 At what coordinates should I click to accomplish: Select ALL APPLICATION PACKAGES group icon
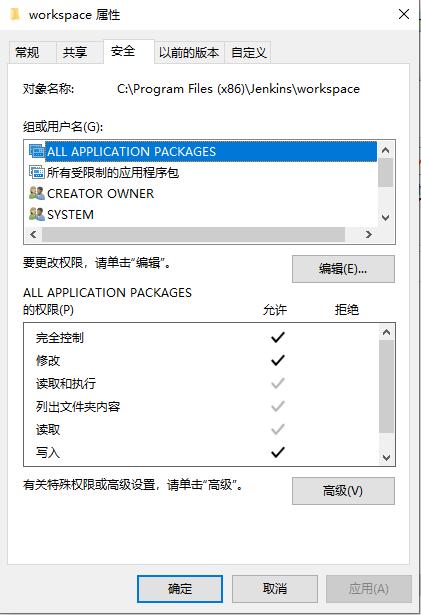[37, 151]
